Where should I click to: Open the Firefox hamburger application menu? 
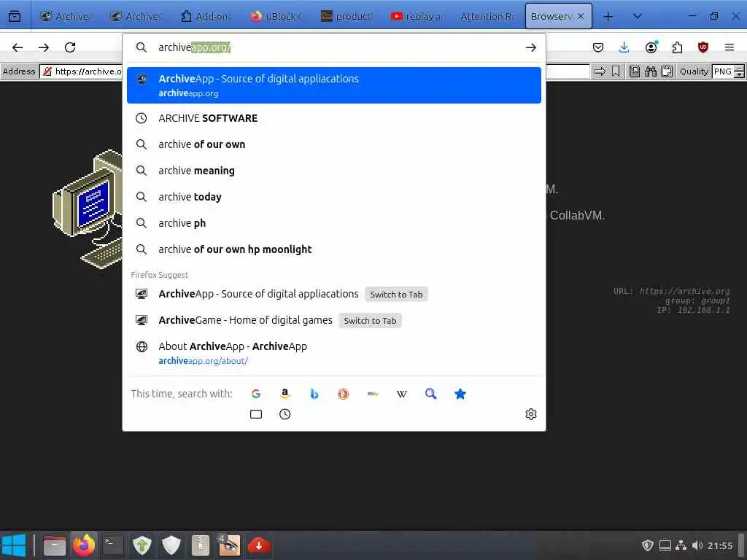click(x=729, y=47)
